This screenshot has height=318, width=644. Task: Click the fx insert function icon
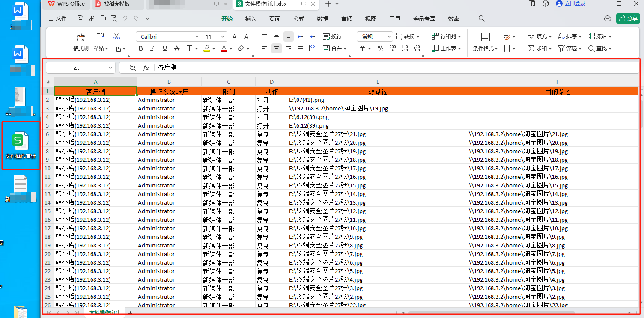point(146,68)
